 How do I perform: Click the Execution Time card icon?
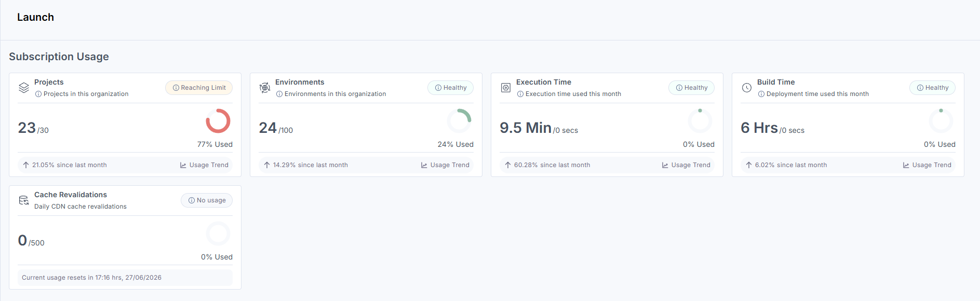(x=506, y=88)
